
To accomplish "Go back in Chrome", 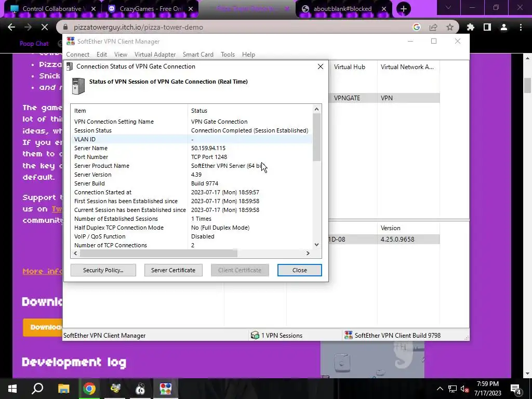I will [x=11, y=27].
